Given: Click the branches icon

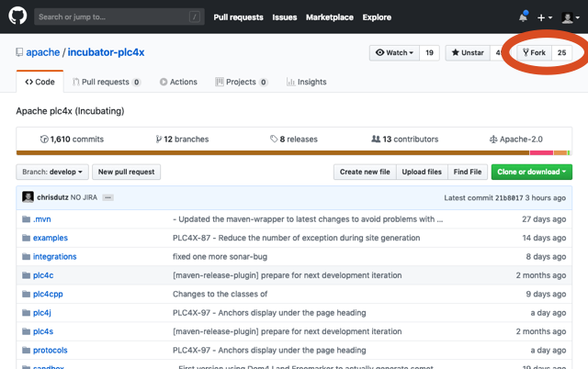Looking at the screenshot, I should 157,140.
